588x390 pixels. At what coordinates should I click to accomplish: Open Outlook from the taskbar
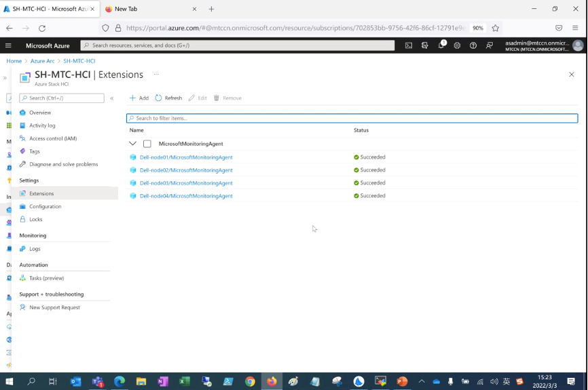(76, 381)
